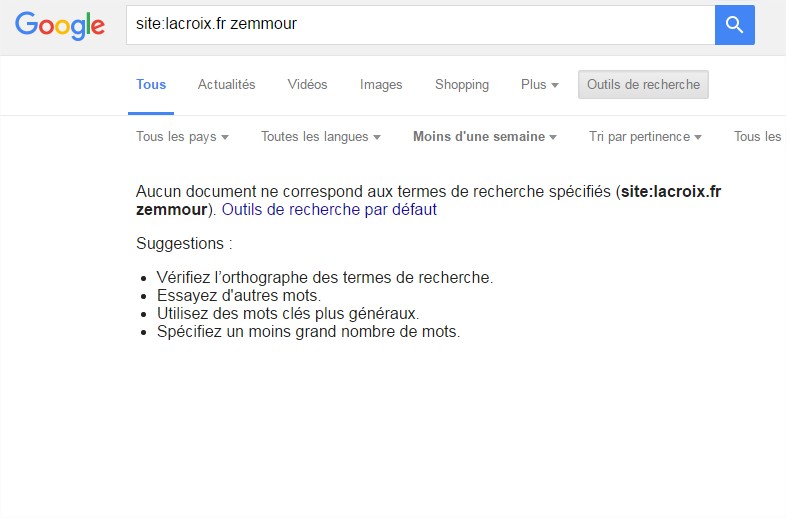
Task: Expand the Toutes les langues filter
Action: [321, 136]
